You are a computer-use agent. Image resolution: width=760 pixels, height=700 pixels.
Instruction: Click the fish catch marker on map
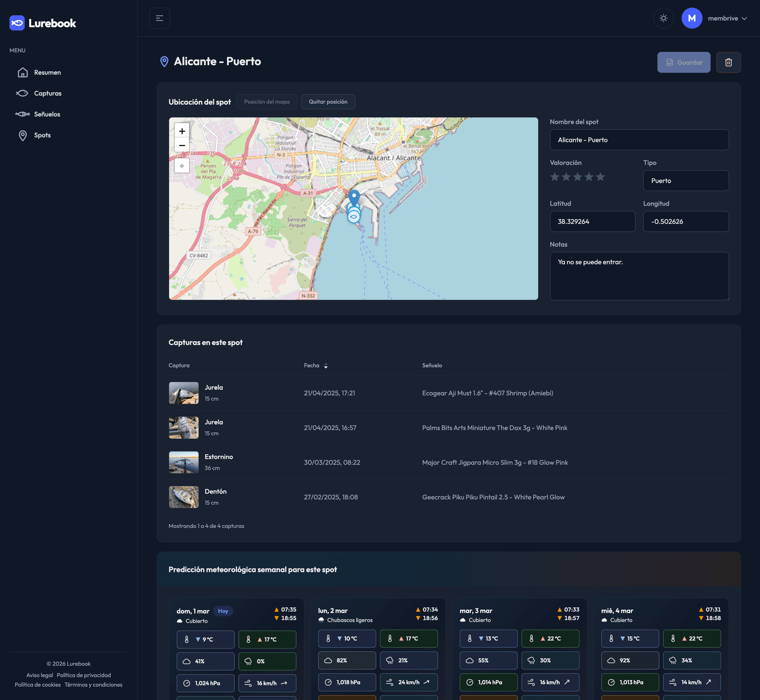click(x=354, y=217)
